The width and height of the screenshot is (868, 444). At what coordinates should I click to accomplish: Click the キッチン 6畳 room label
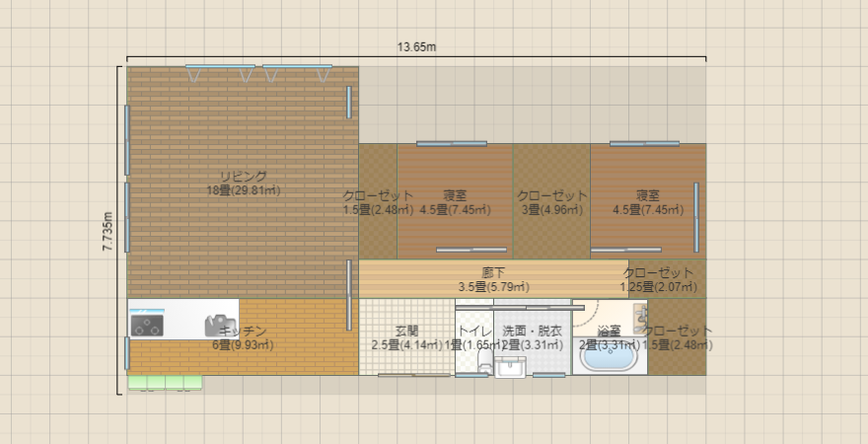pyautogui.click(x=243, y=338)
